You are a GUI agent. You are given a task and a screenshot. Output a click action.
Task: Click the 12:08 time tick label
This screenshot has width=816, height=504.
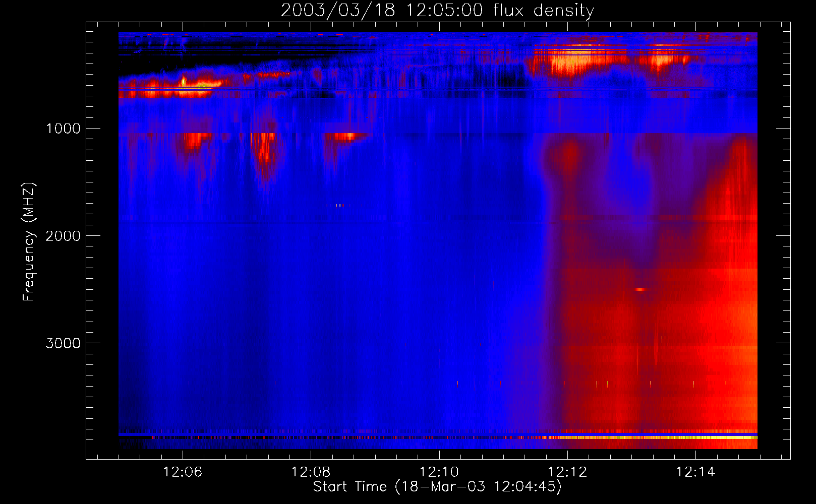pyautogui.click(x=311, y=472)
